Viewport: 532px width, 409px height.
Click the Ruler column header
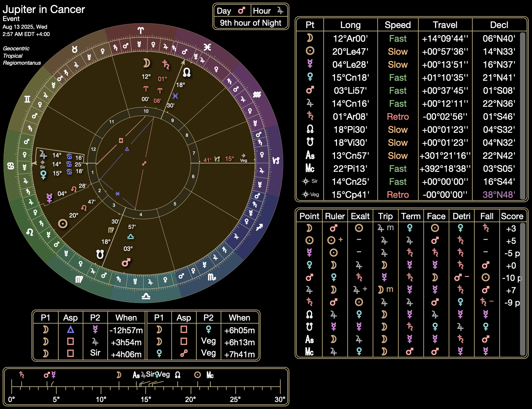[x=335, y=216]
